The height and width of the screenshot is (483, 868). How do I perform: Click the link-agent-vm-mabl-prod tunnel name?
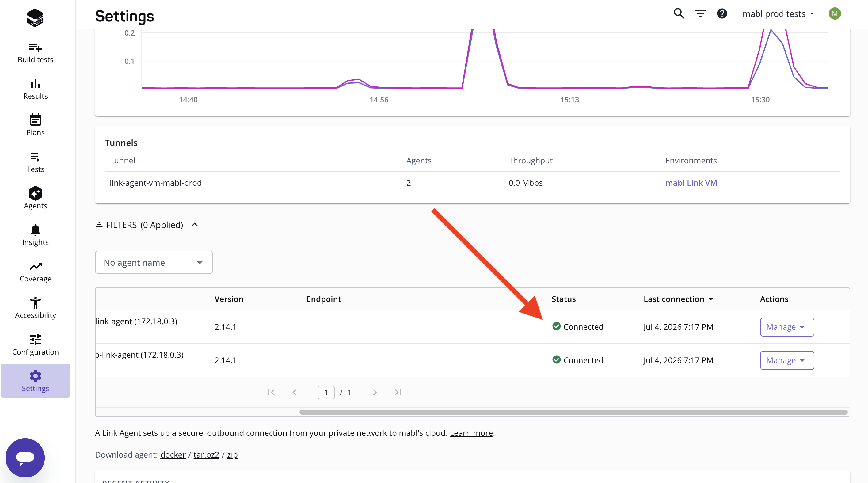click(x=156, y=183)
